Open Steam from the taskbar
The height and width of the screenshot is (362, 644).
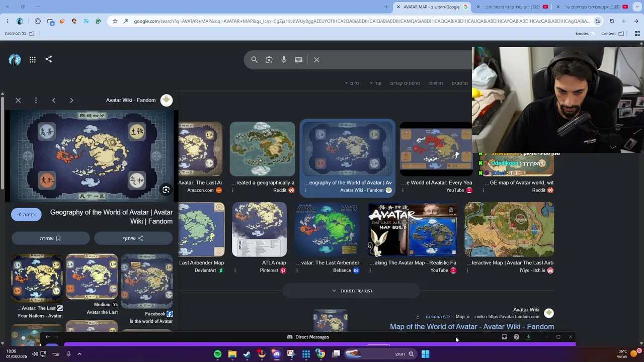pyautogui.click(x=247, y=354)
